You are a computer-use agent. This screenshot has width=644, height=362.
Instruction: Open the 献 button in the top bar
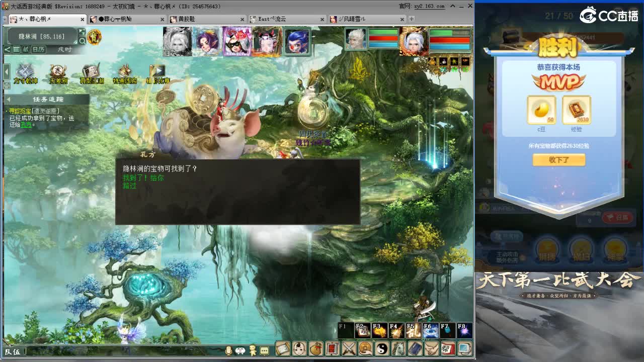pos(25,49)
